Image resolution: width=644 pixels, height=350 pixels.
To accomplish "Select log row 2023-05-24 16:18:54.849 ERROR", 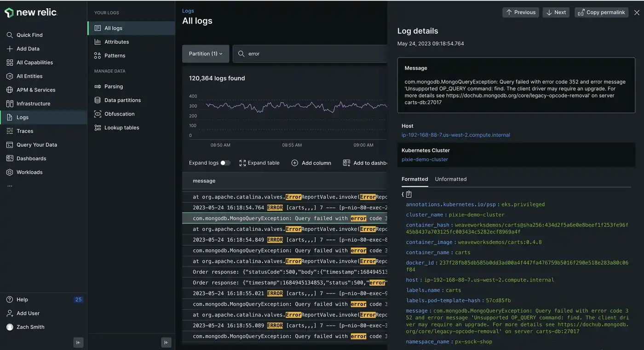I will 285,240.
